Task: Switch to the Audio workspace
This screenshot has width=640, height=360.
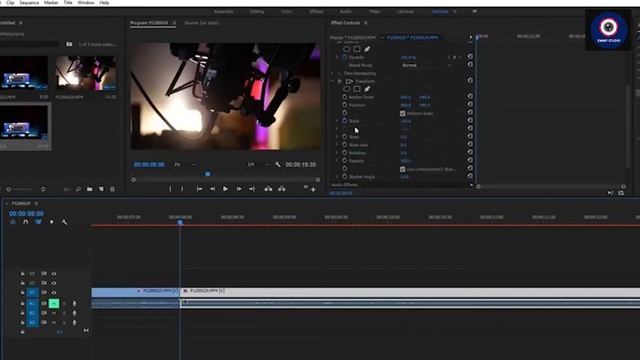Action: (346, 11)
